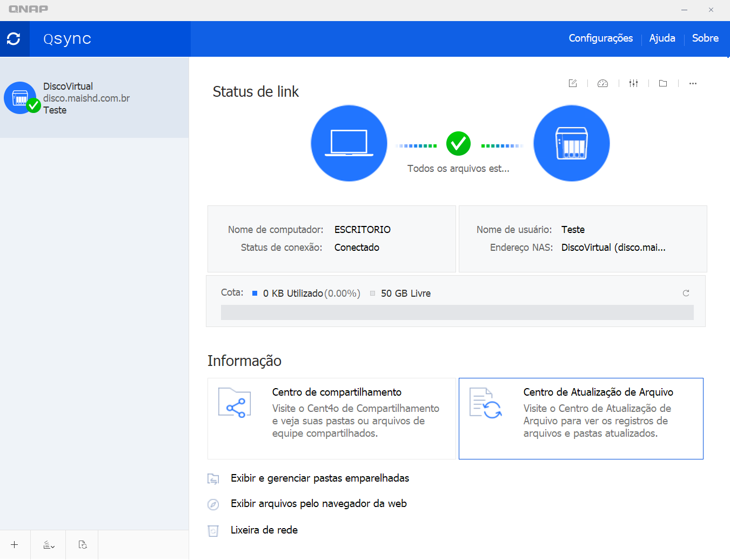Open Configurações in the top bar
Image resolution: width=730 pixels, height=560 pixels.
tap(600, 38)
